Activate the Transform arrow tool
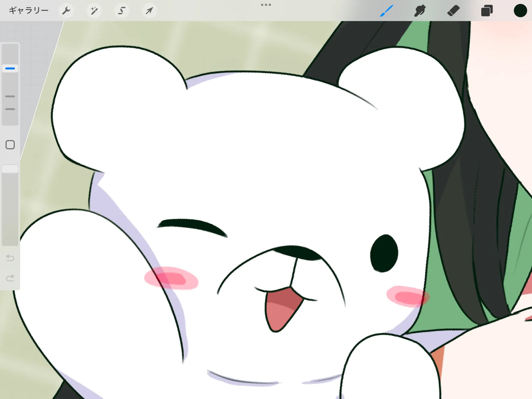Image resolution: width=532 pixels, height=399 pixels. tap(149, 11)
